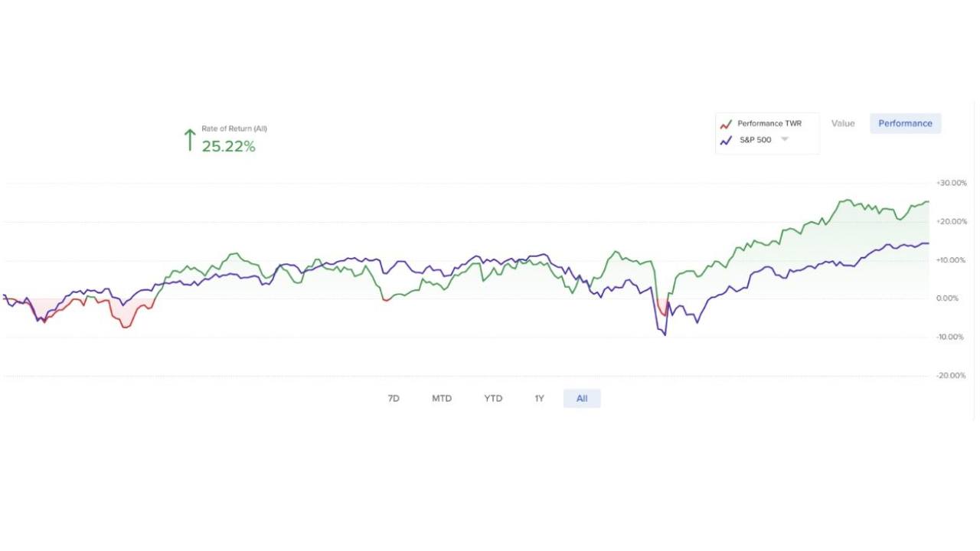
Task: Click the green upward arrow return icon
Action: coord(190,140)
